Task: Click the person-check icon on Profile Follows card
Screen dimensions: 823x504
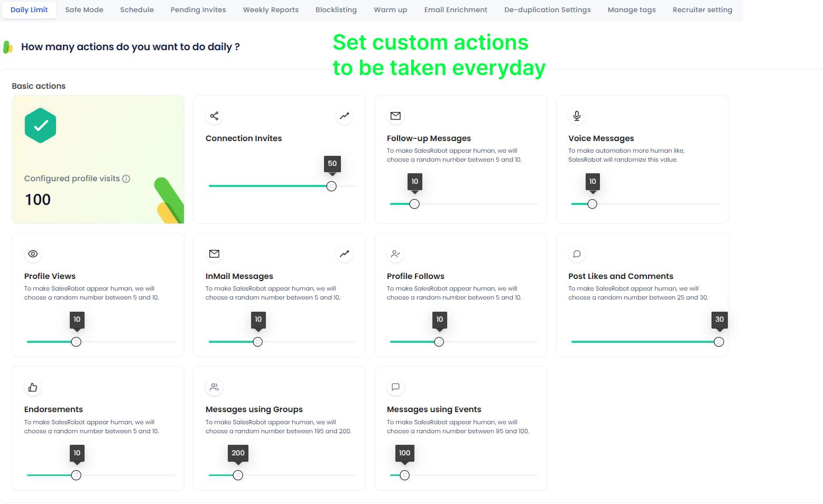Action: [395, 254]
